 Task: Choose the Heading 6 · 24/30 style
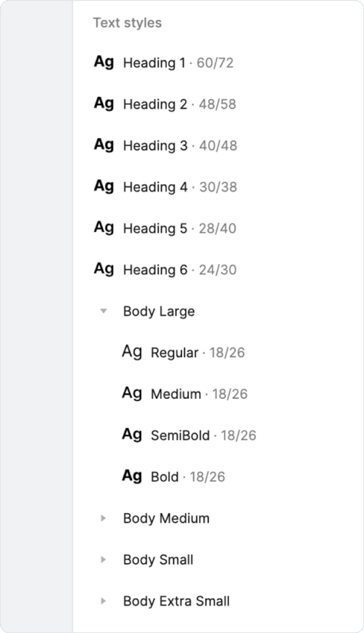180,270
